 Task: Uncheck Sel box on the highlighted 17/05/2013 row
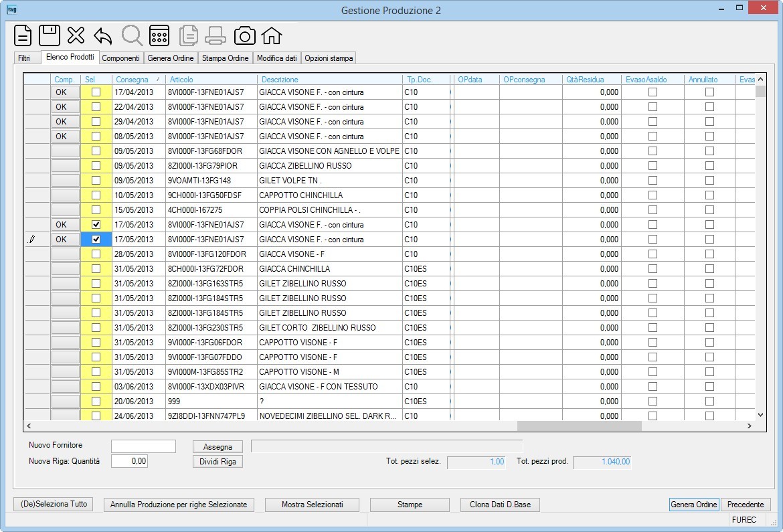(x=96, y=240)
